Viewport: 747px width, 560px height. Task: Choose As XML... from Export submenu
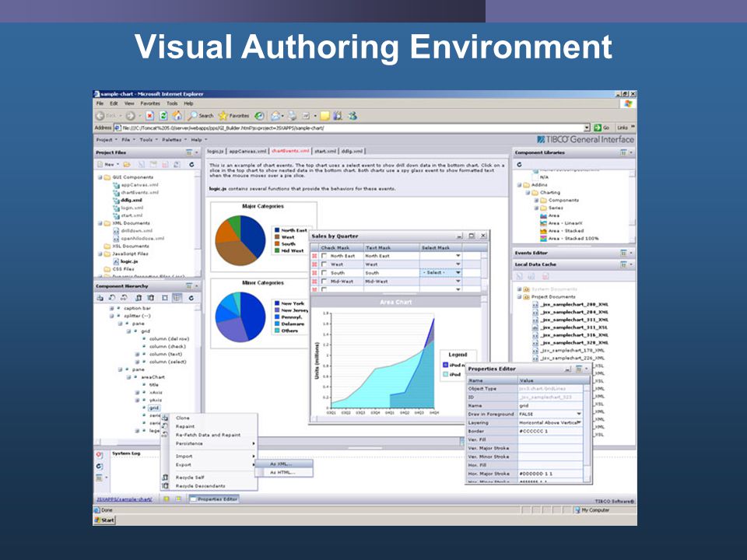coord(284,464)
